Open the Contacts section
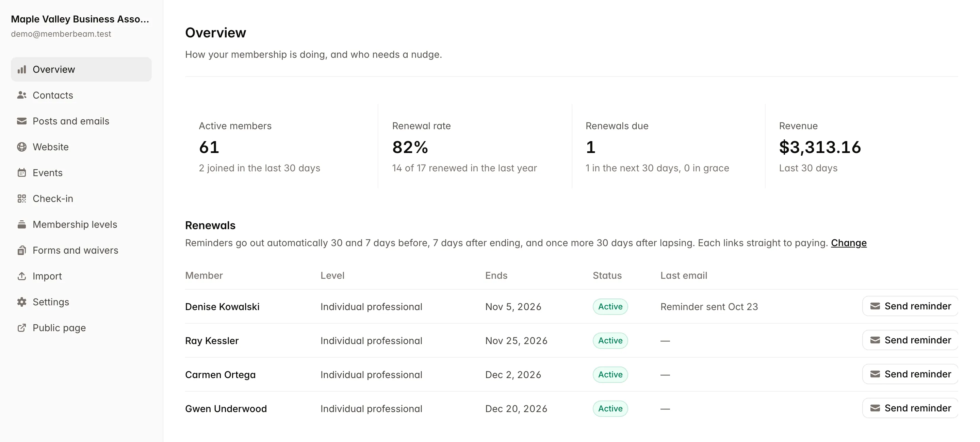980x442 pixels. click(x=81, y=96)
